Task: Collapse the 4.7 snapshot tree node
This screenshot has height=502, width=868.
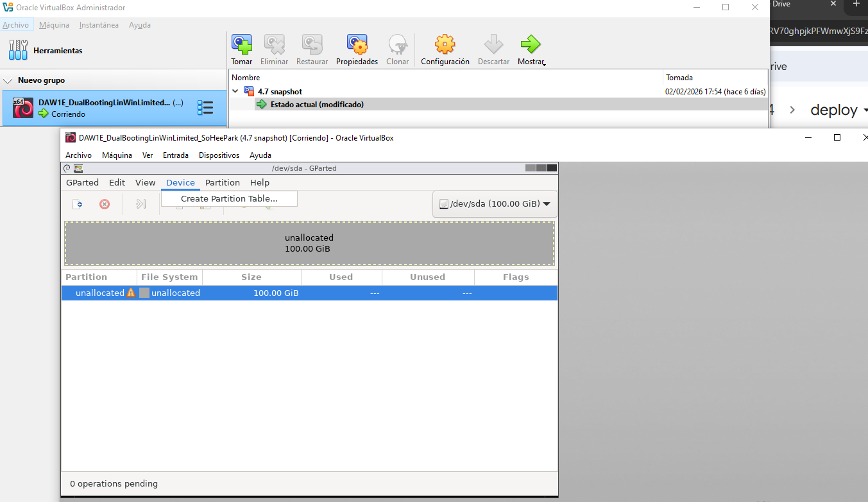Action: (x=235, y=91)
